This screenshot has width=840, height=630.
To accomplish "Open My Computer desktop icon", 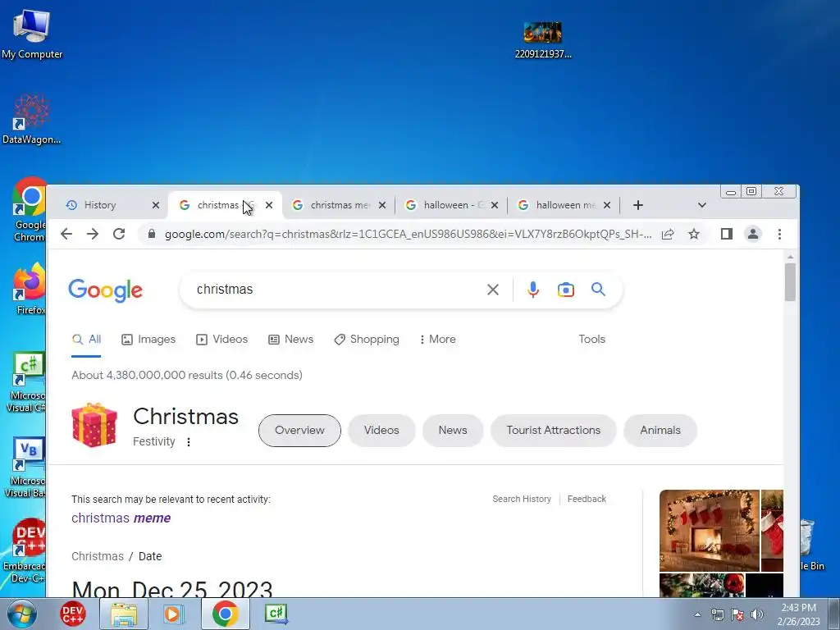I will point(32,34).
